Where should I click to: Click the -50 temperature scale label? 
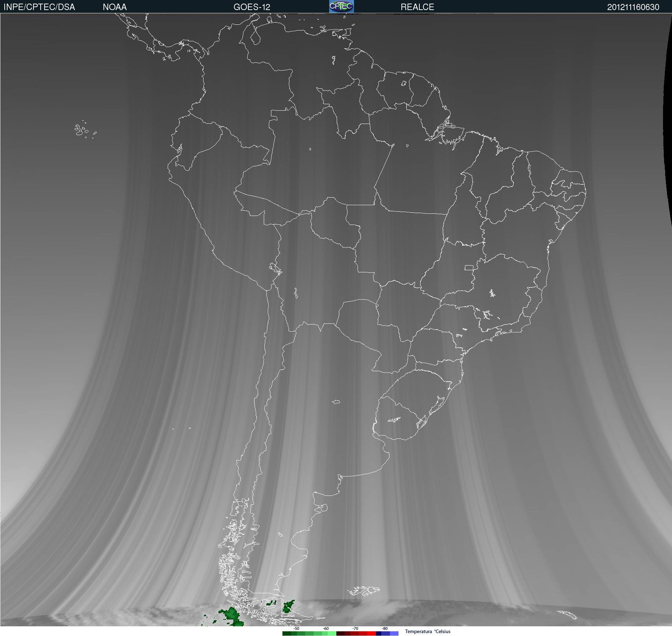coord(296,628)
